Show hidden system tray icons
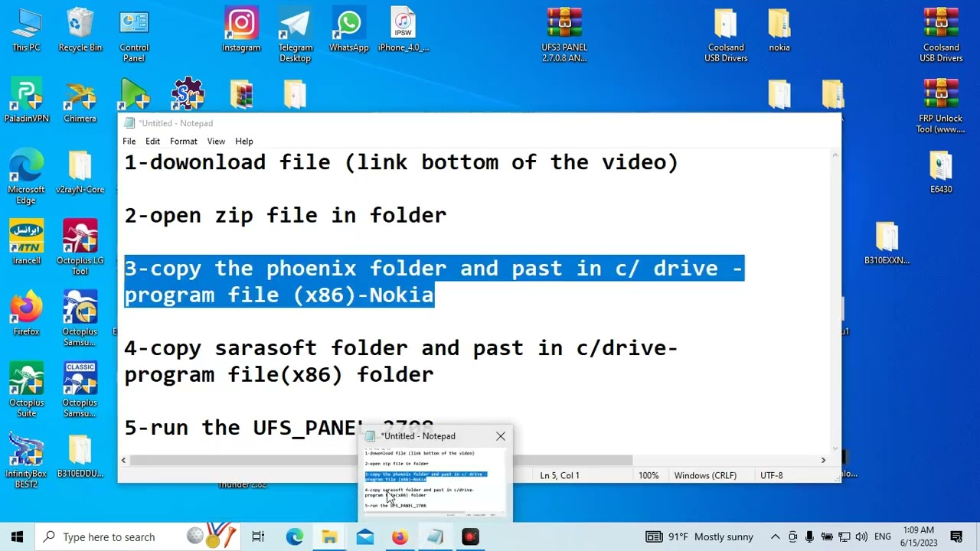 pos(775,537)
